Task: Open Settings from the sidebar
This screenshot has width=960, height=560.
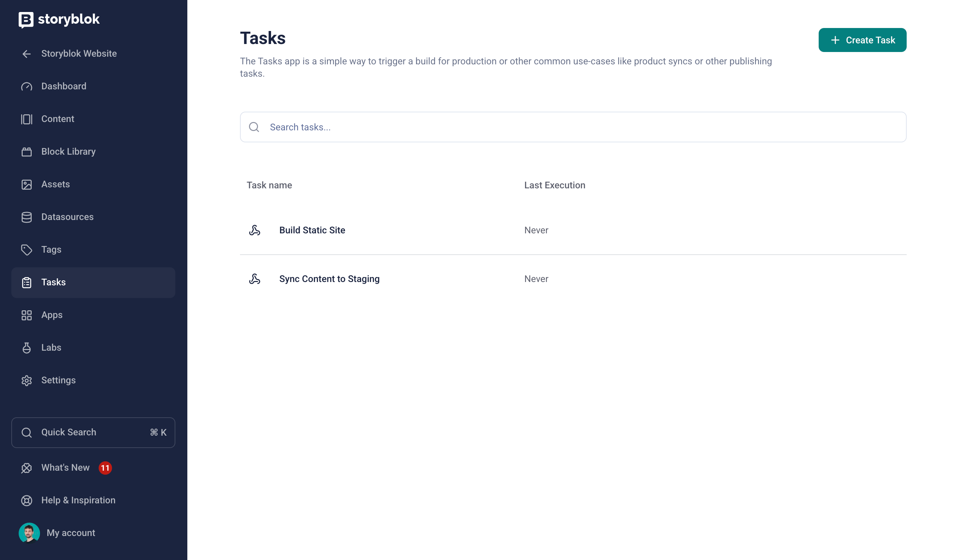Action: point(93,381)
